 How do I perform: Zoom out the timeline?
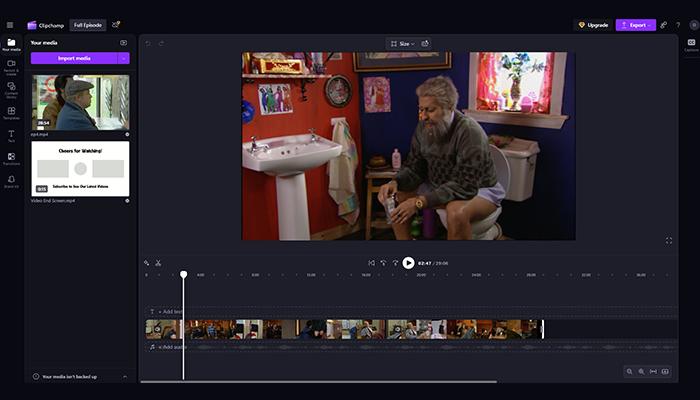click(x=629, y=371)
